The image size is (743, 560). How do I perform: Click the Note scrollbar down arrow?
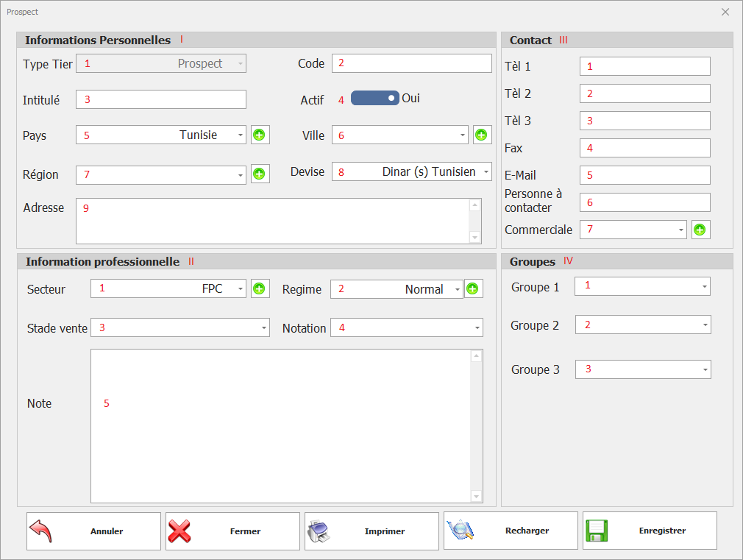pyautogui.click(x=476, y=496)
